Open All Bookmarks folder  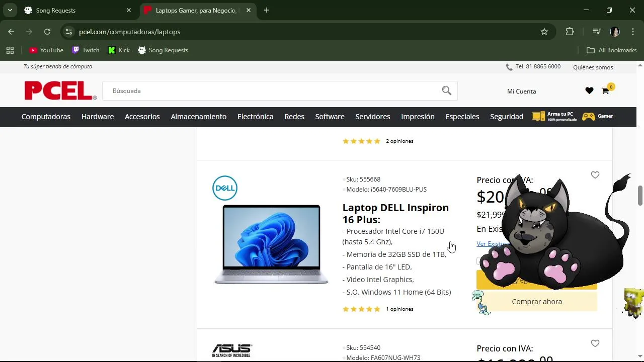612,50
